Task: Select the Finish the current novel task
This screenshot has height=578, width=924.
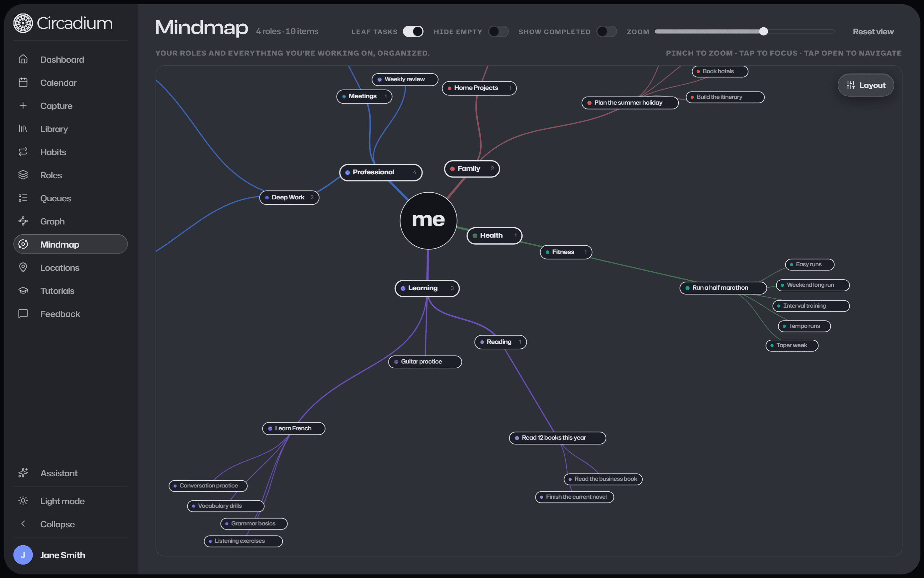Action: point(574,497)
